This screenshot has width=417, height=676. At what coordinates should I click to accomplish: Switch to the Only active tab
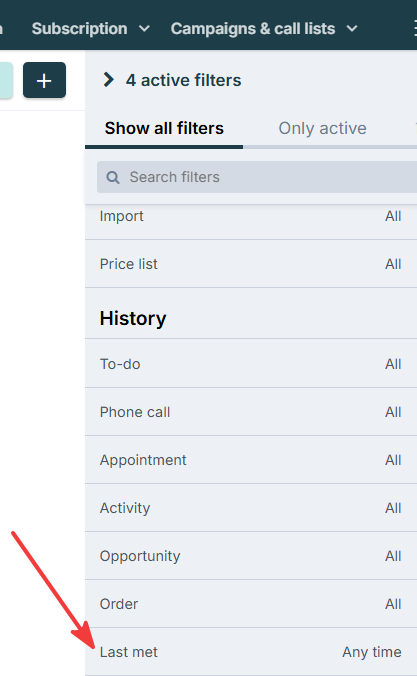[322, 128]
